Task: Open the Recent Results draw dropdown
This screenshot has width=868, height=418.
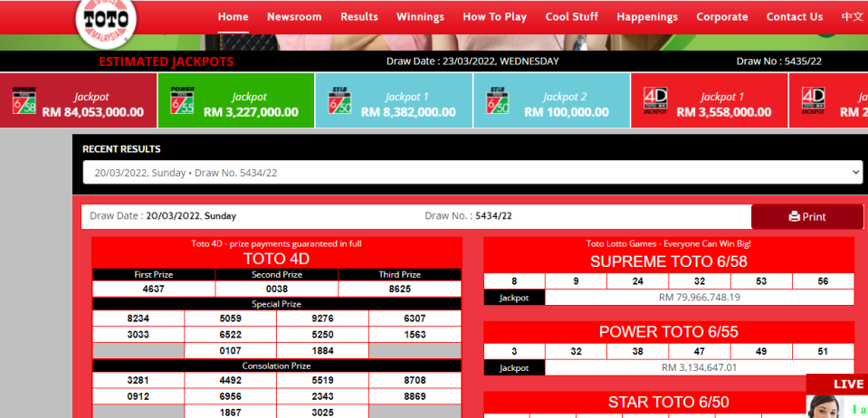Action: [x=472, y=173]
